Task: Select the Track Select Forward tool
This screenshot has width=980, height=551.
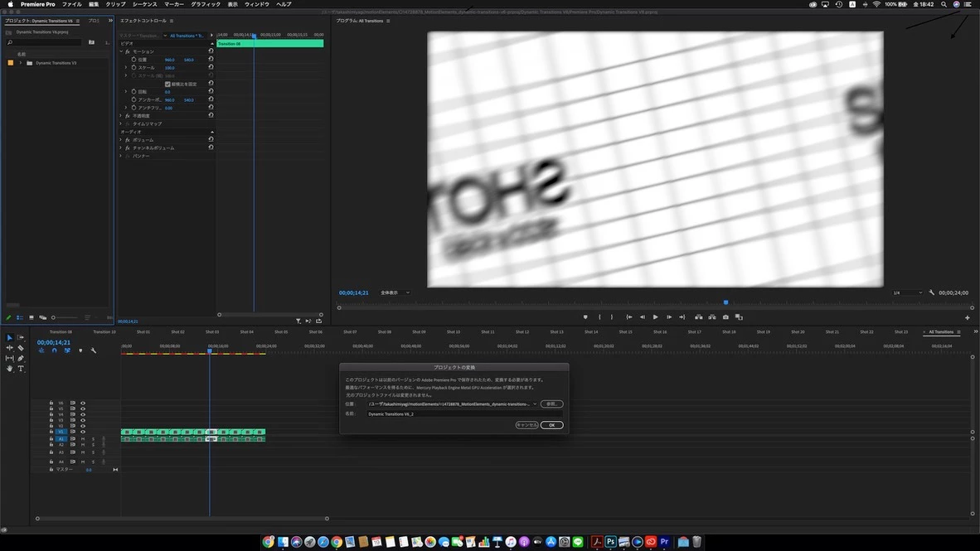Action: point(21,337)
